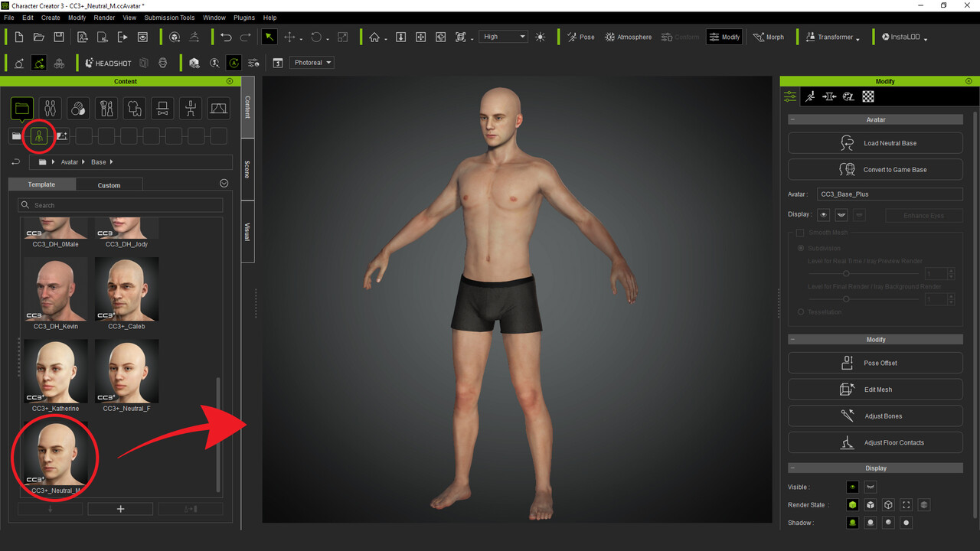Open the High quality dropdown
The width and height of the screenshot is (980, 551).
coord(504,37)
